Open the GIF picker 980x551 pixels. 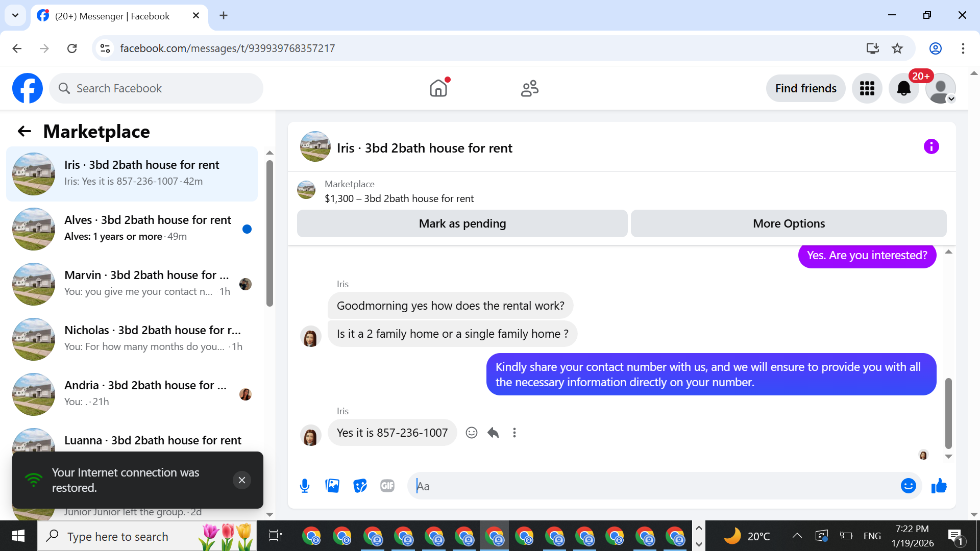[x=387, y=486]
